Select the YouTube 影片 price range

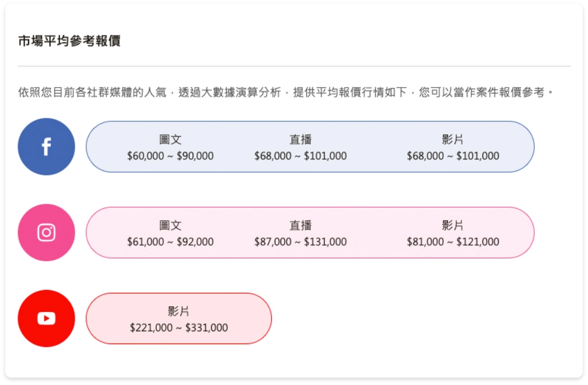[178, 327]
